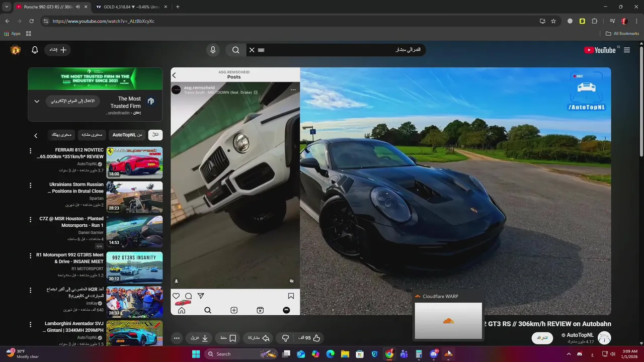Open the tab search dropdown

[x=7, y=7]
